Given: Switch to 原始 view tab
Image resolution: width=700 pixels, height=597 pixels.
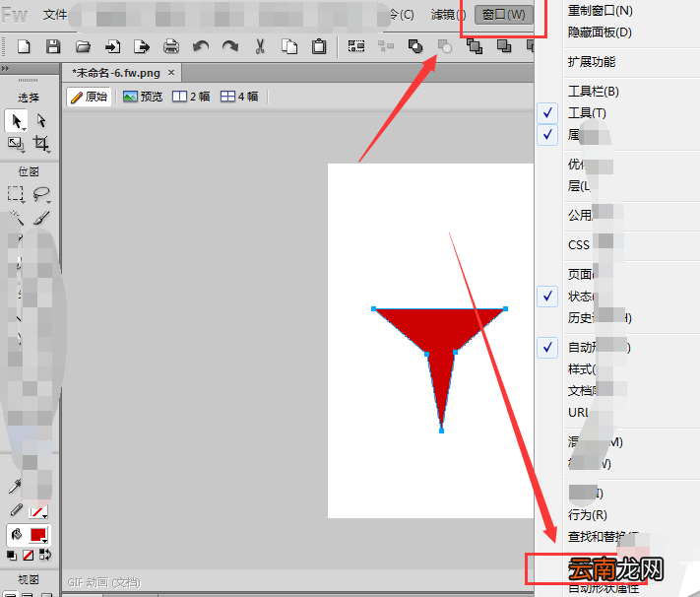Looking at the screenshot, I should tap(89, 97).
